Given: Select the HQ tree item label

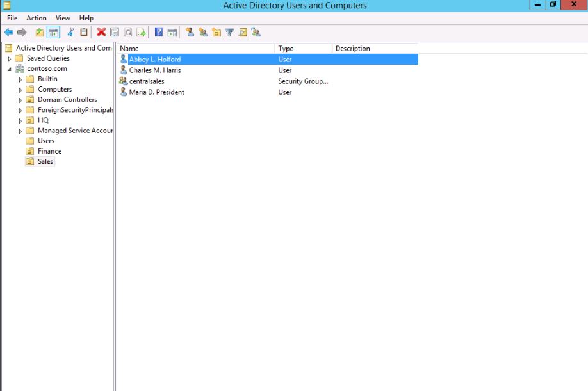Looking at the screenshot, I should [43, 120].
